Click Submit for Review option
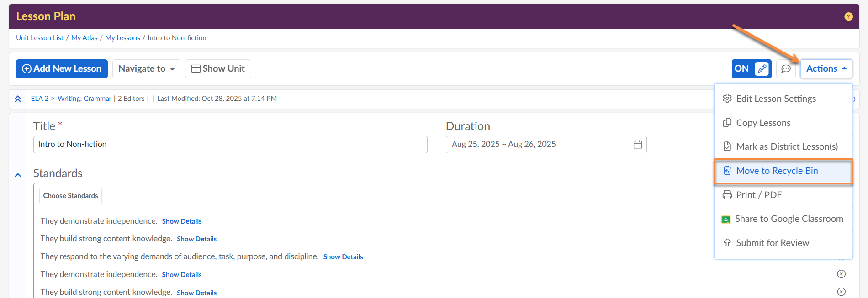 point(772,243)
